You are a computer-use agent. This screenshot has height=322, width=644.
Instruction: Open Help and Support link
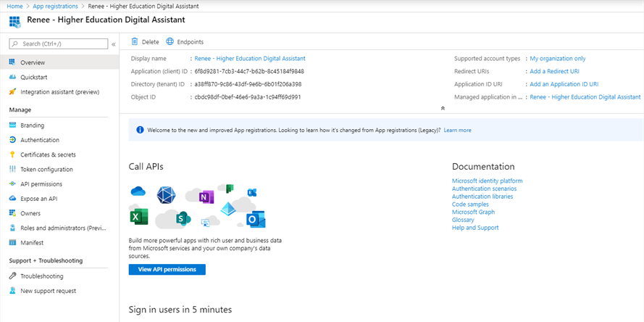click(475, 228)
